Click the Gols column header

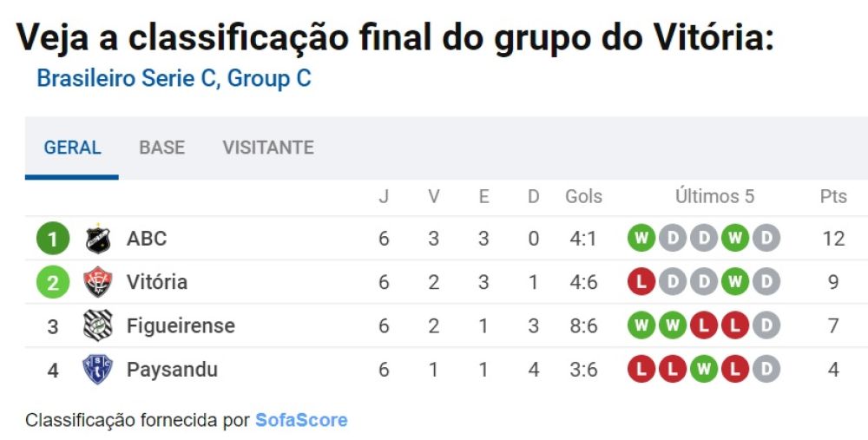(x=583, y=196)
